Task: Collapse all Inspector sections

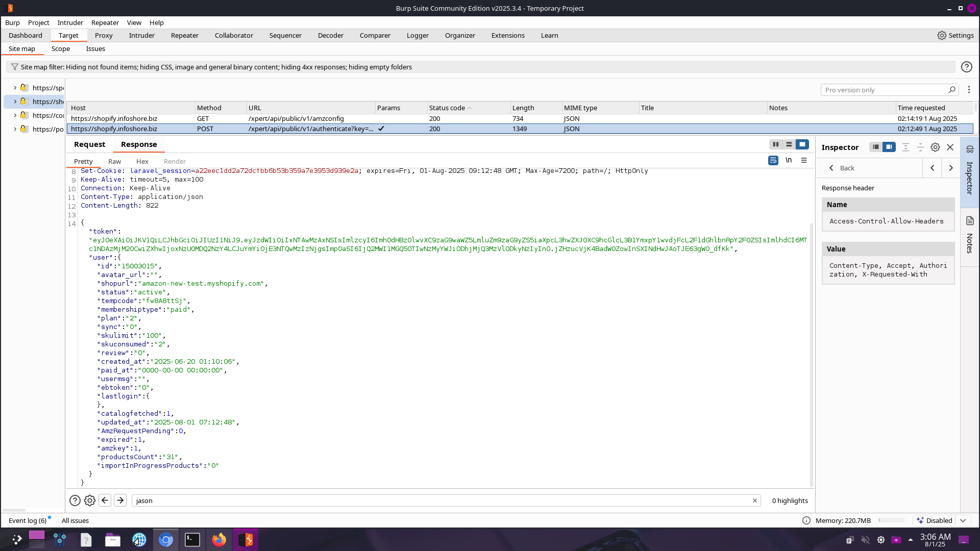Action: tap(920, 147)
